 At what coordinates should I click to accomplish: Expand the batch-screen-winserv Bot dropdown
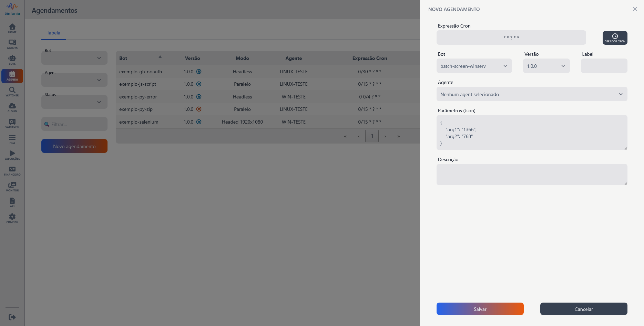tap(474, 66)
